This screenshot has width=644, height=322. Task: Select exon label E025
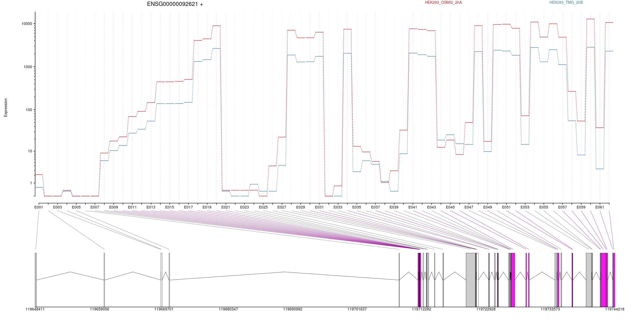click(x=263, y=207)
